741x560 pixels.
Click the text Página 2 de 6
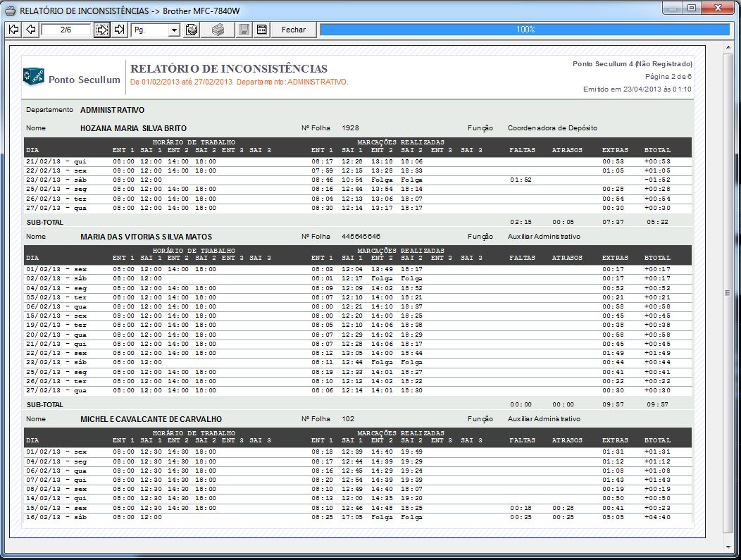coord(668,77)
